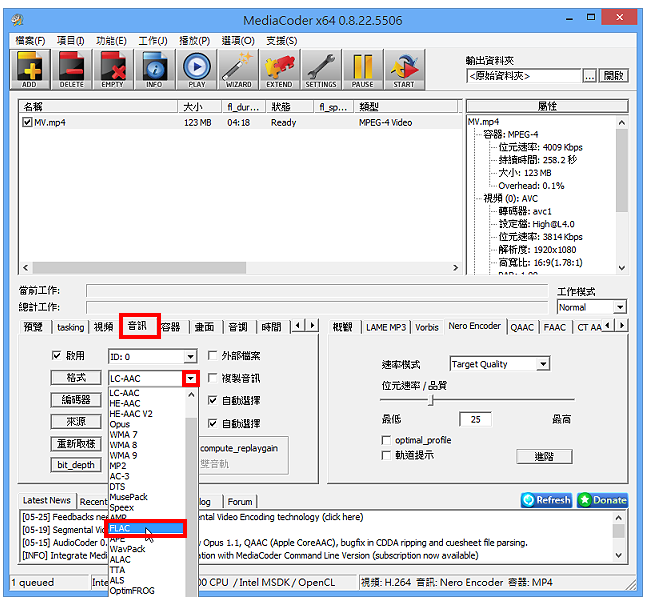Screen dimensions: 654x604
Task: Click the EMPTY list toolbar icon
Action: point(113,69)
